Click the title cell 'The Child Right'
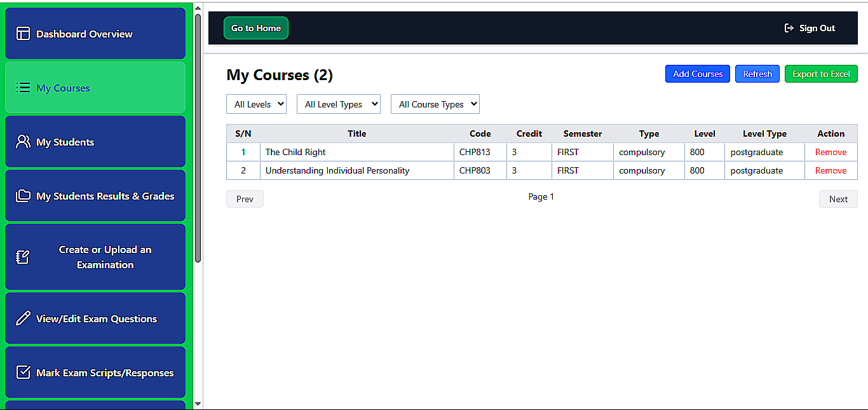The height and width of the screenshot is (410, 868). (357, 152)
